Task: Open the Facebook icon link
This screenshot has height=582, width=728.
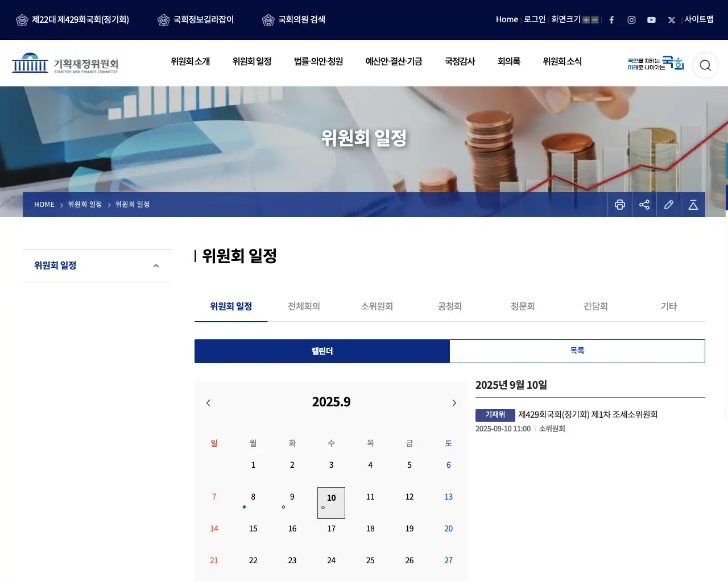Action: [x=611, y=20]
